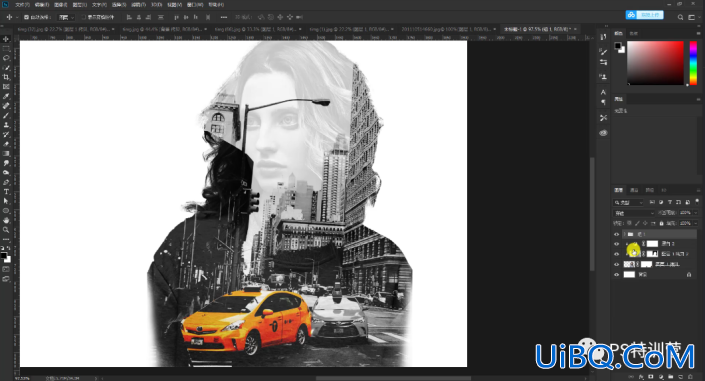Hide the layer directly below Group 1
The height and width of the screenshot is (381, 705).
616,244
